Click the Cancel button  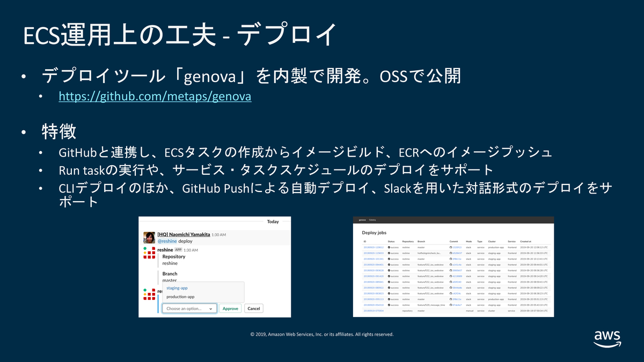pyautogui.click(x=253, y=308)
